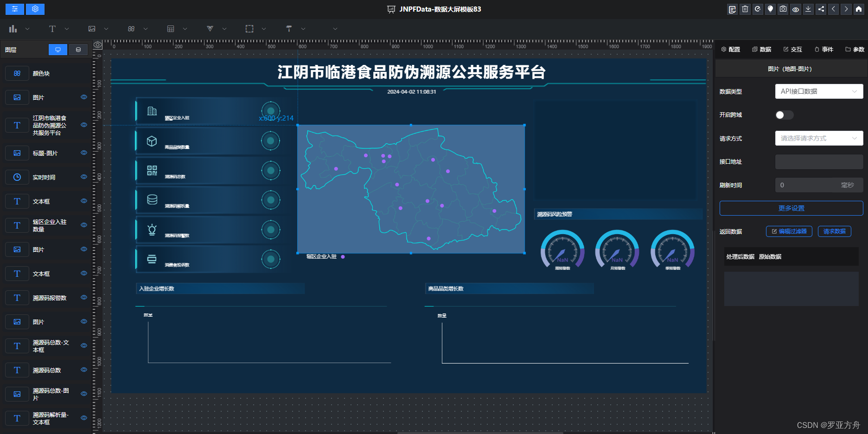Viewport: 868px width, 434px height.
Task: Open preview with the eye icon
Action: pos(795,9)
